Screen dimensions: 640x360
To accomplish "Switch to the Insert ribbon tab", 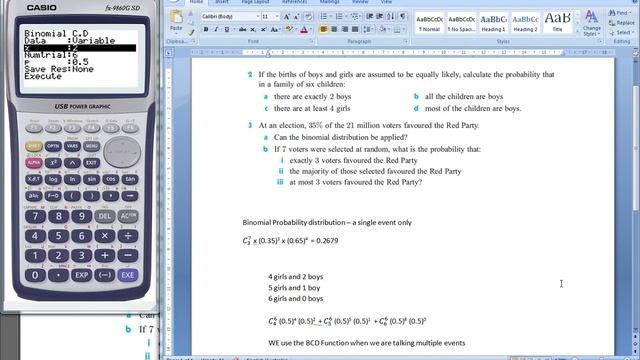I will pyautogui.click(x=222, y=2).
